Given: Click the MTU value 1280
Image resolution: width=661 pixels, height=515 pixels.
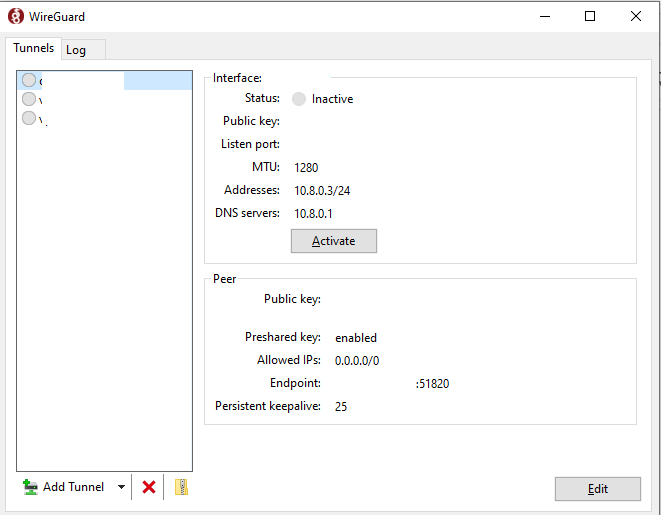Looking at the screenshot, I should point(306,168).
